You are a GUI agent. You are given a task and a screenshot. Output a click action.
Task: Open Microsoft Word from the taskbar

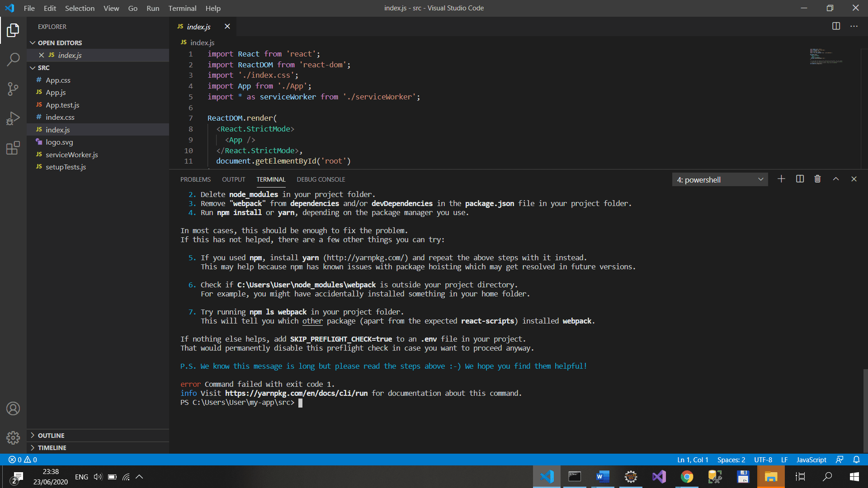pos(603,477)
